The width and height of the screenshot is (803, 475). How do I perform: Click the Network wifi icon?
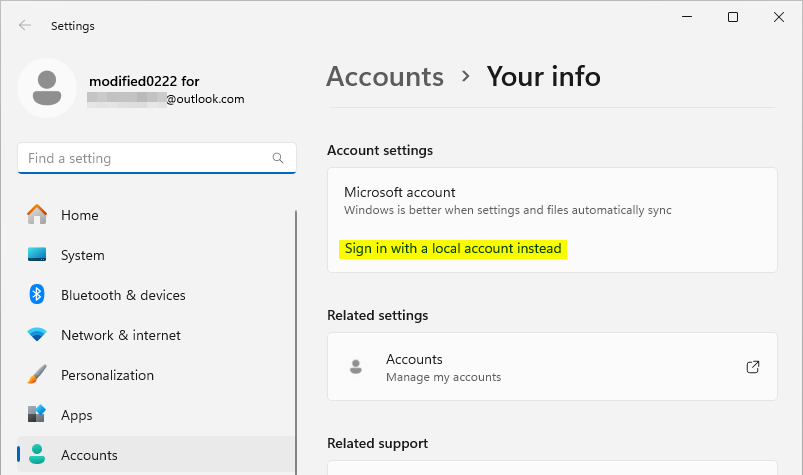(x=37, y=335)
